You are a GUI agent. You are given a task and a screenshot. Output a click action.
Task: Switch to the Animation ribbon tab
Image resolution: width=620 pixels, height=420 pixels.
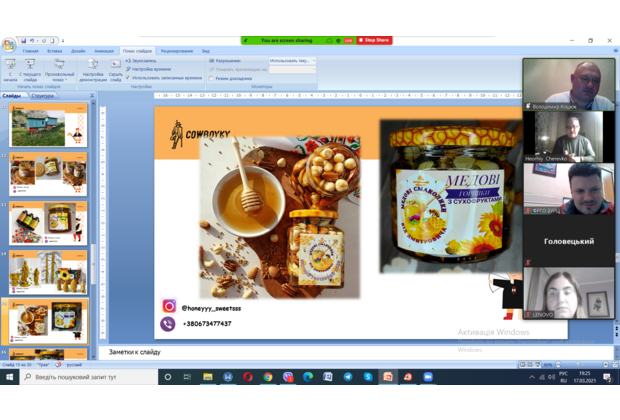104,51
